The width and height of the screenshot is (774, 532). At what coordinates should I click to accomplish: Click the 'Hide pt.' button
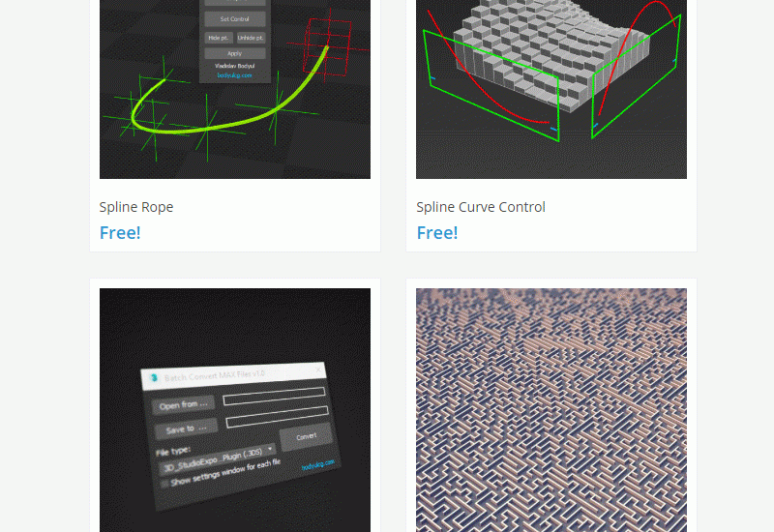tap(218, 38)
